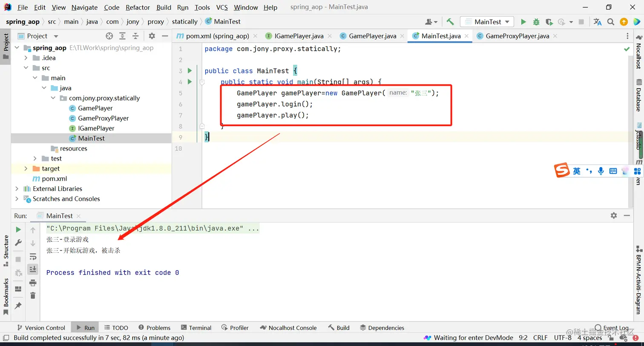Toggle tool window bars in status bar corner
Screen dimensions: 644x346
[x=6, y=338]
